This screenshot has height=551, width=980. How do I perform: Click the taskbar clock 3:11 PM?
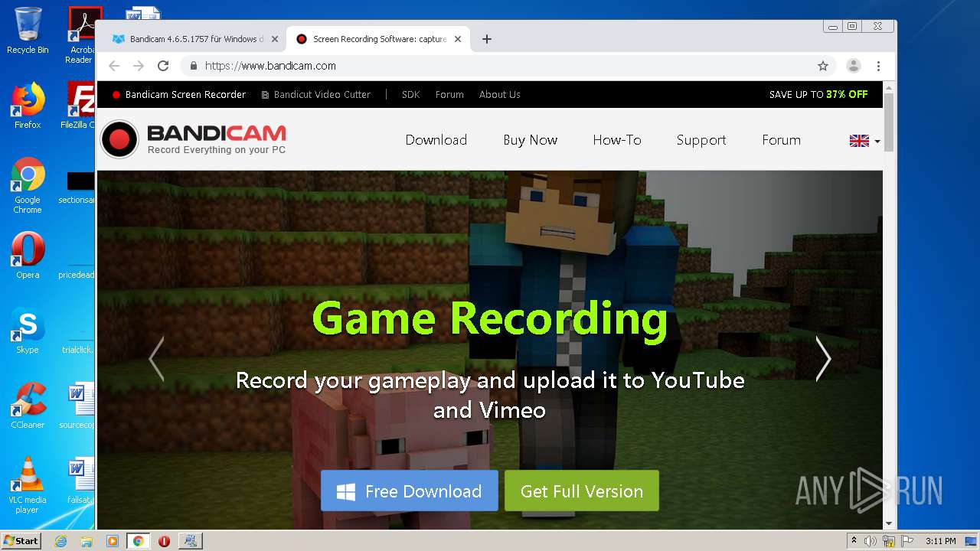click(940, 541)
